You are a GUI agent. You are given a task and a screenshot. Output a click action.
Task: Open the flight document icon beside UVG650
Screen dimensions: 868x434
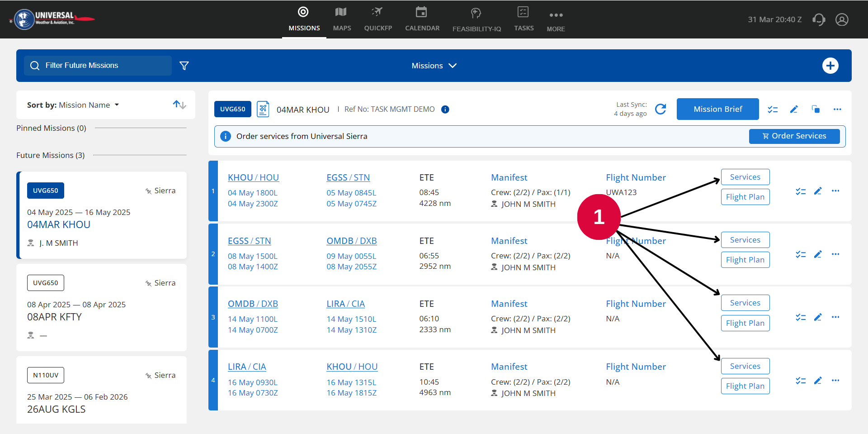tap(263, 109)
